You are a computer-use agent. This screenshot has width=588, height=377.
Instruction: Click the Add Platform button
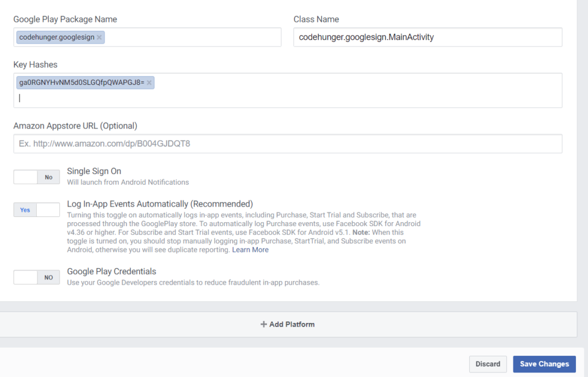tap(288, 325)
